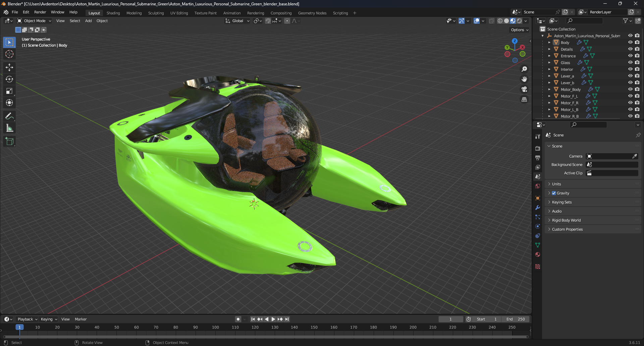Open the timeline Marker menu
This screenshot has width=644, height=346.
tap(80, 319)
